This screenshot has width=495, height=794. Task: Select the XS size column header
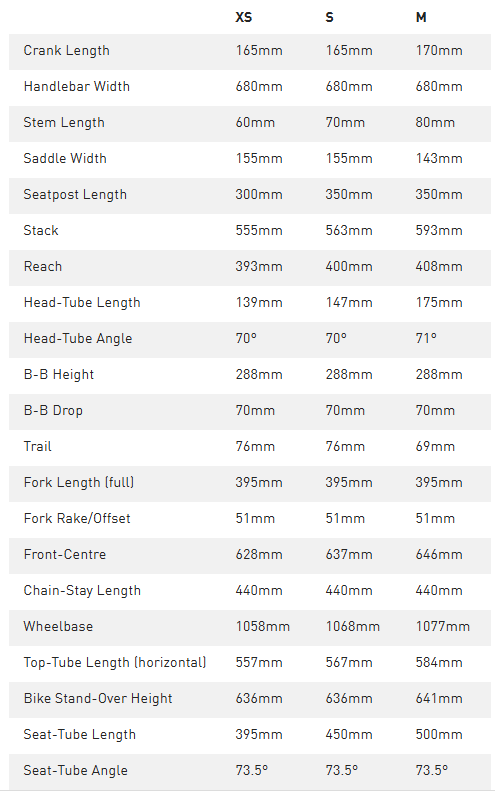[x=243, y=17]
